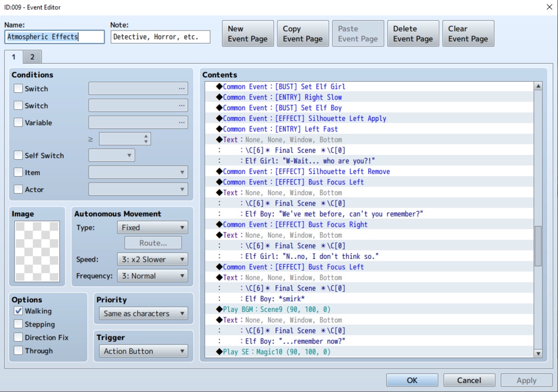Click the Name input field
This screenshot has height=392, width=558.
pyautogui.click(x=54, y=37)
